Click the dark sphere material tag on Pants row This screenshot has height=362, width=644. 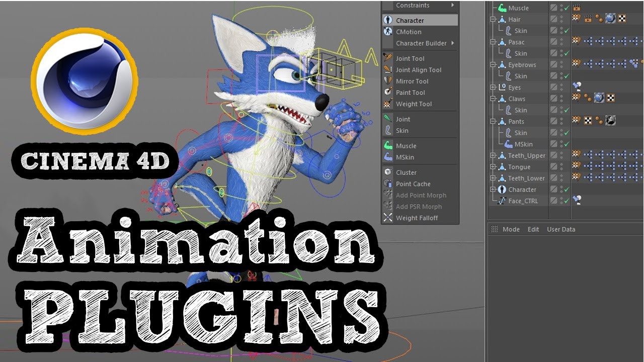tap(610, 121)
